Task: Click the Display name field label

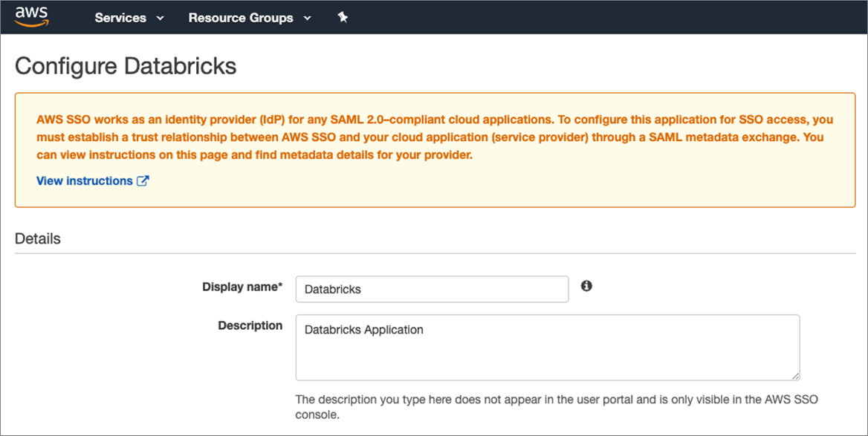Action: click(242, 287)
